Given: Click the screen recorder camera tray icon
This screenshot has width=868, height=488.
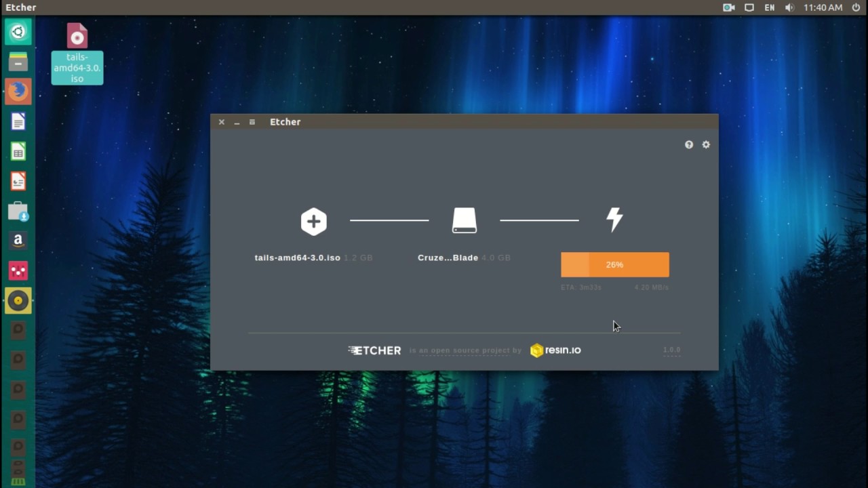Looking at the screenshot, I should coord(729,7).
